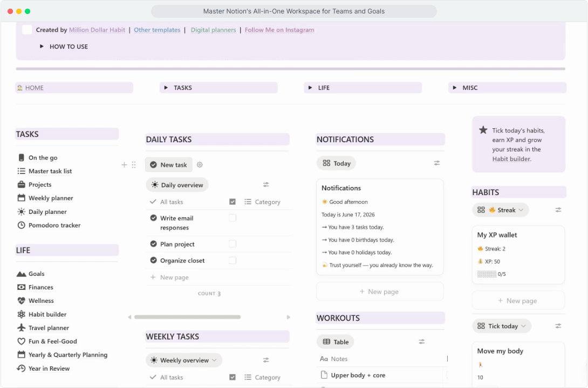Click the Weekly planner calendar icon
The width and height of the screenshot is (588, 388).
[x=22, y=198]
